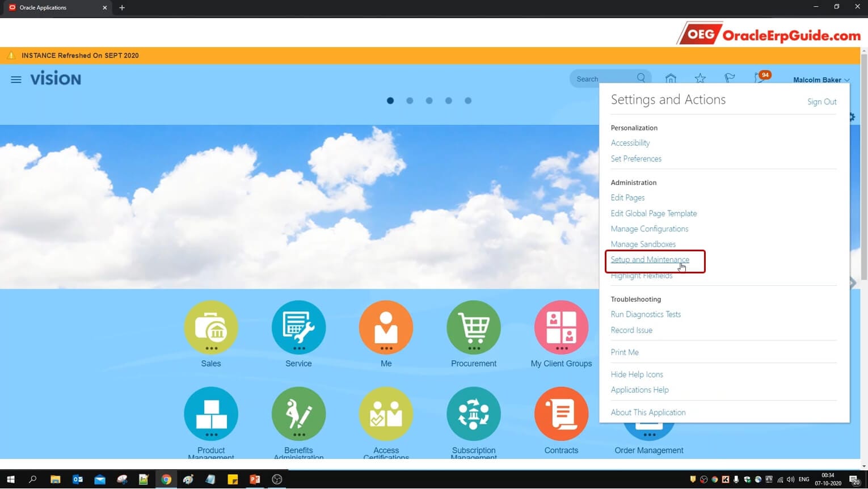Screen dimensions: 868x489
Task: Click the OBS Studio taskbar icon
Action: [x=277, y=479]
